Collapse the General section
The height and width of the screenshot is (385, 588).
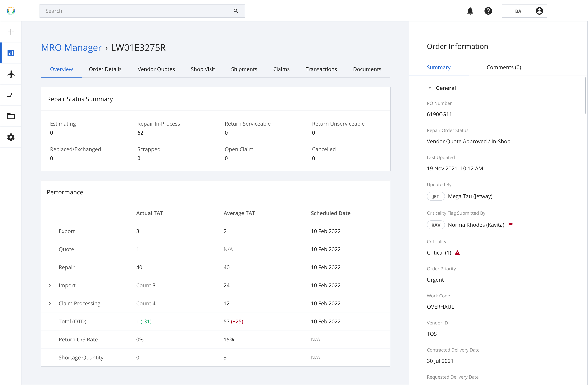click(x=430, y=88)
